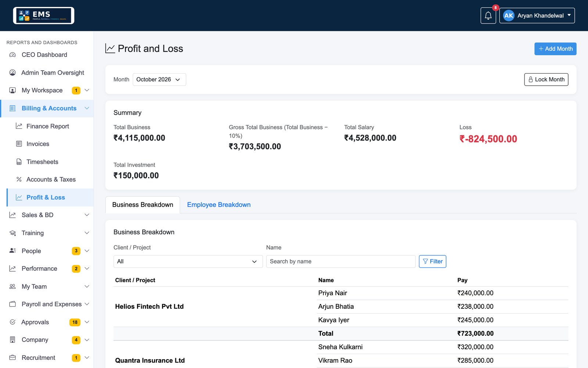Open the Client / Project All dropdown
This screenshot has width=588, height=368.
188,262
